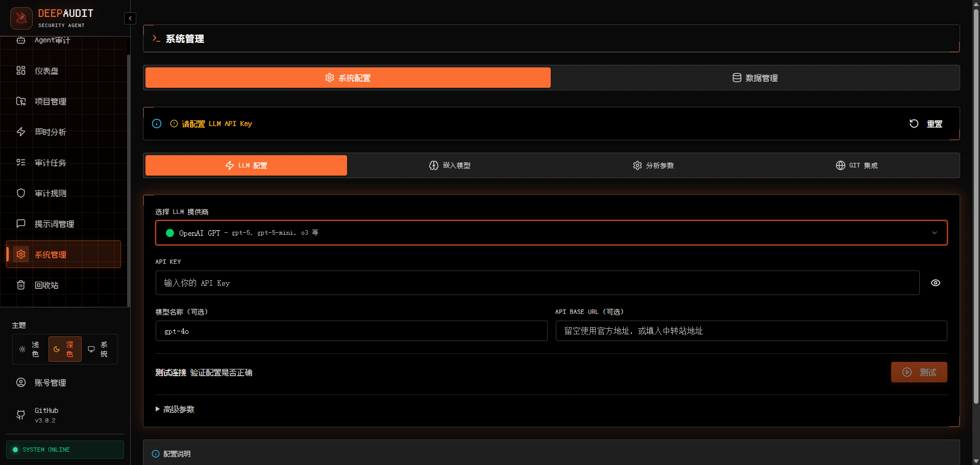Click the prompt management chat bubble icon

pyautogui.click(x=21, y=224)
